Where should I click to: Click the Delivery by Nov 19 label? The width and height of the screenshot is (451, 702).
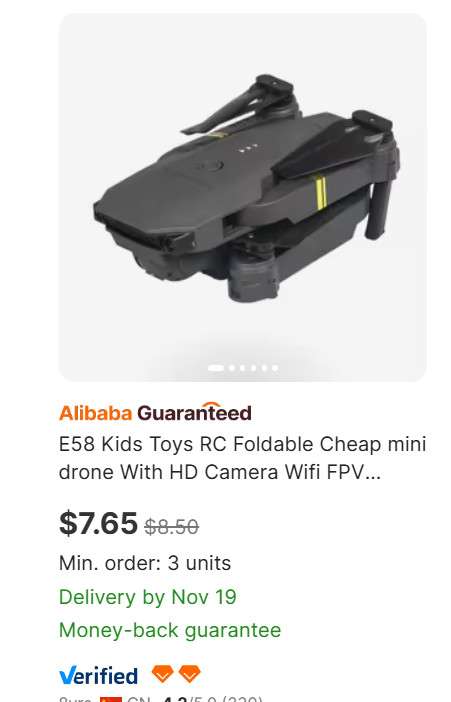coord(148,597)
